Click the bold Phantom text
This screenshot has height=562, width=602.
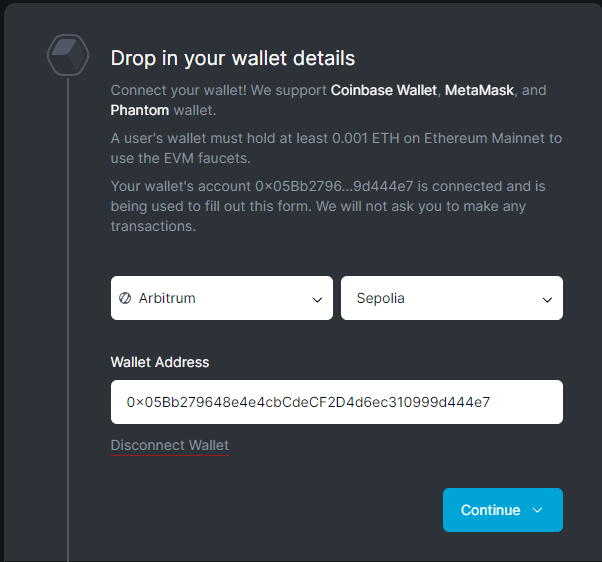pyautogui.click(x=139, y=110)
